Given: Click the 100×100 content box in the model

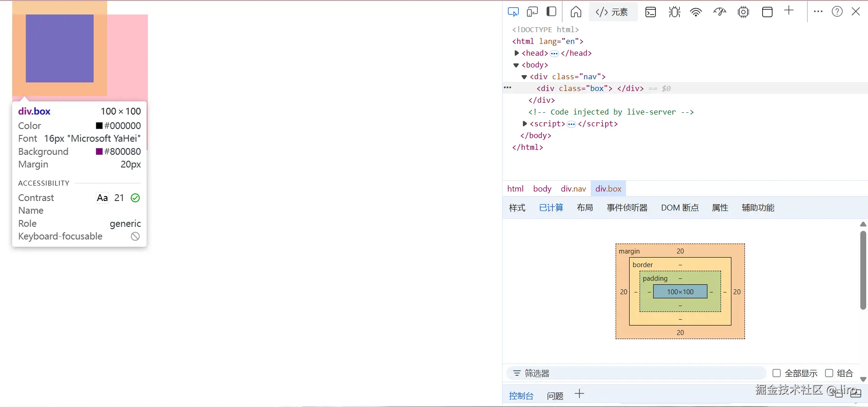Looking at the screenshot, I should click(x=680, y=292).
